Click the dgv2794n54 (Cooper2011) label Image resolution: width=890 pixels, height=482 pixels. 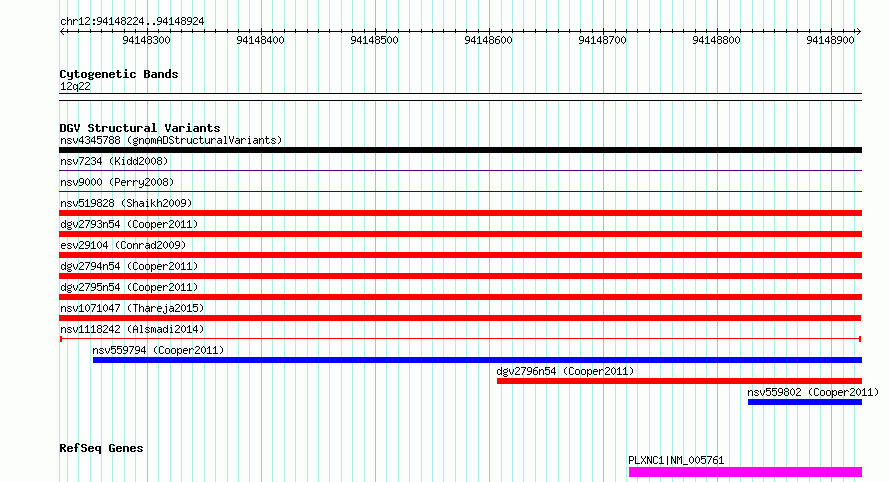pyautogui.click(x=129, y=266)
